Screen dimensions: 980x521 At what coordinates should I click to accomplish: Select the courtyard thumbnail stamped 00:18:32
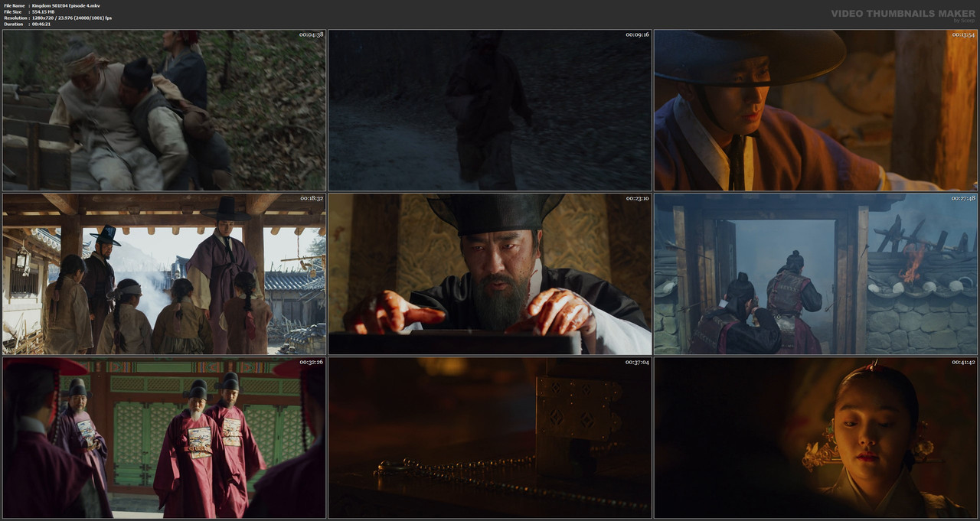pos(164,274)
